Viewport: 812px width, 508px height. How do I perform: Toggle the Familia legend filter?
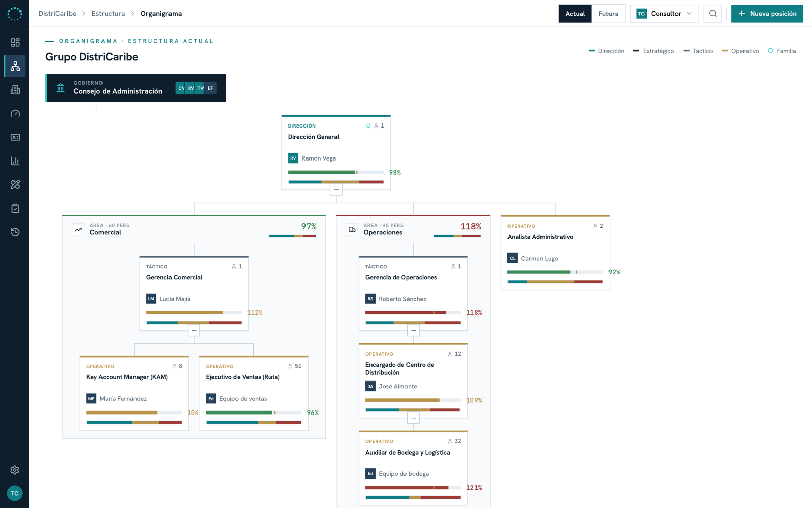(782, 51)
